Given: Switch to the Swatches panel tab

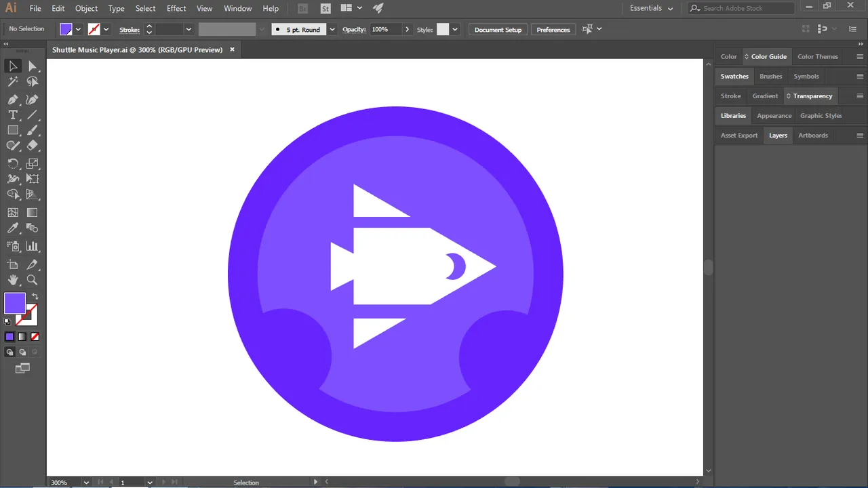Looking at the screenshot, I should click(734, 76).
